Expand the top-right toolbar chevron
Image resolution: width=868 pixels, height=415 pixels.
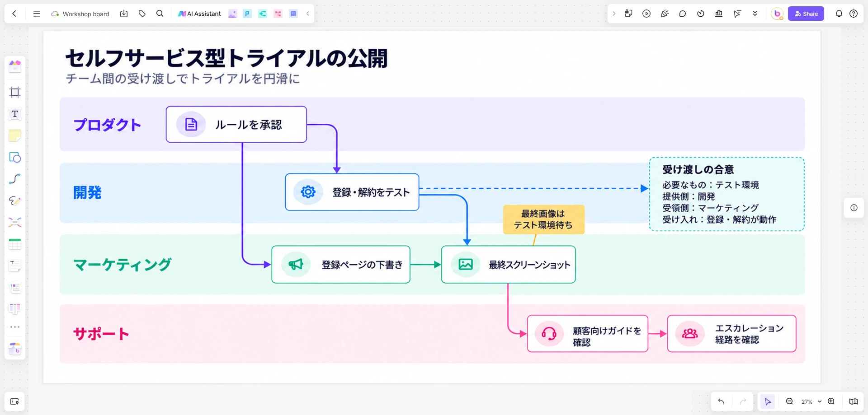pyautogui.click(x=614, y=14)
